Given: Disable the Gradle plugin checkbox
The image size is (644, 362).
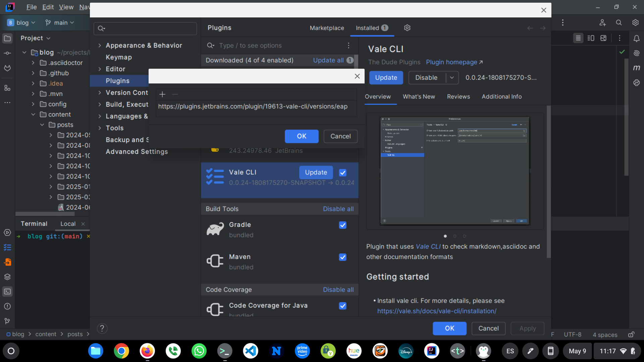Looking at the screenshot, I should (x=342, y=225).
